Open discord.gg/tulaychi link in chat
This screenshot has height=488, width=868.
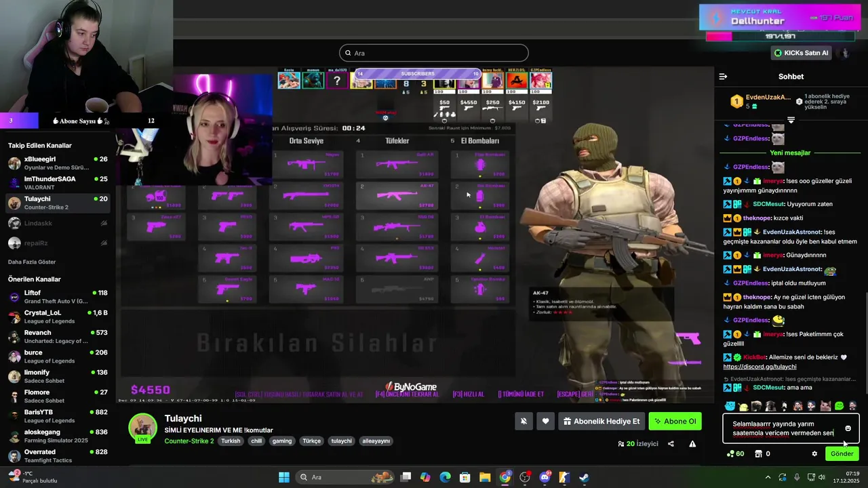pyautogui.click(x=759, y=367)
